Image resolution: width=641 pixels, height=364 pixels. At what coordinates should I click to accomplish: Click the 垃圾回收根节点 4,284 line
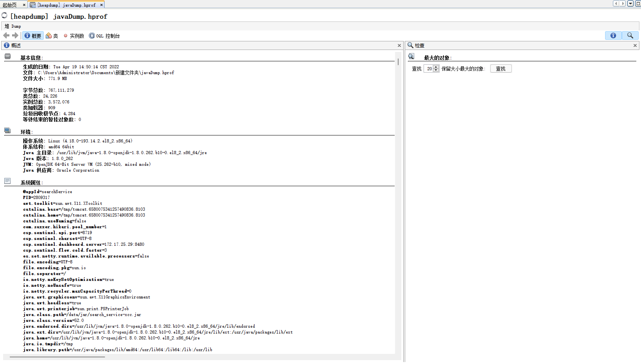pos(49,114)
